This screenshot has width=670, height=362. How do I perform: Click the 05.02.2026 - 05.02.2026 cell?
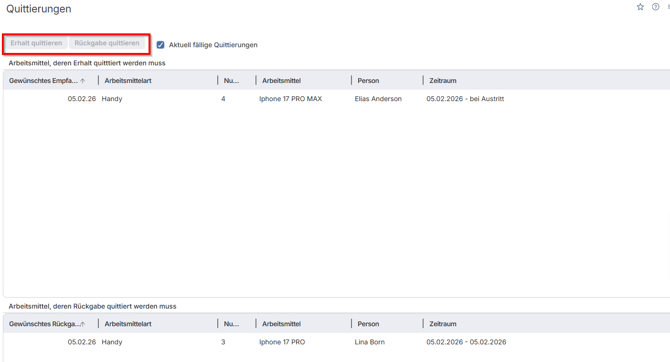pyautogui.click(x=466, y=342)
